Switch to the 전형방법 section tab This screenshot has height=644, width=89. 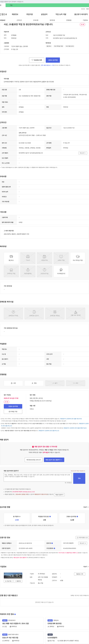(69, 20)
